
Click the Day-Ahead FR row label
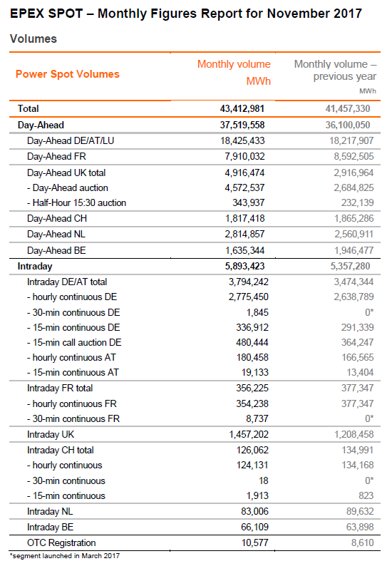pyautogui.click(x=56, y=156)
